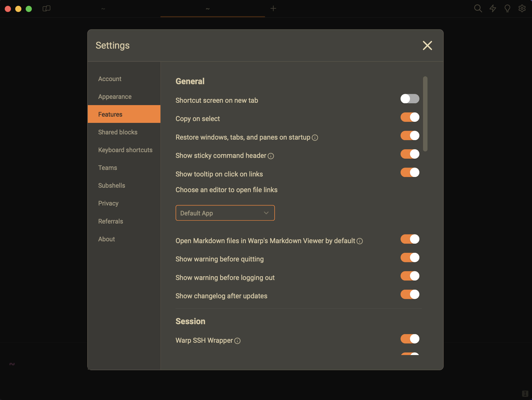The image size is (532, 400).
Task: Turn off Show warning before quitting
Action: tap(410, 258)
